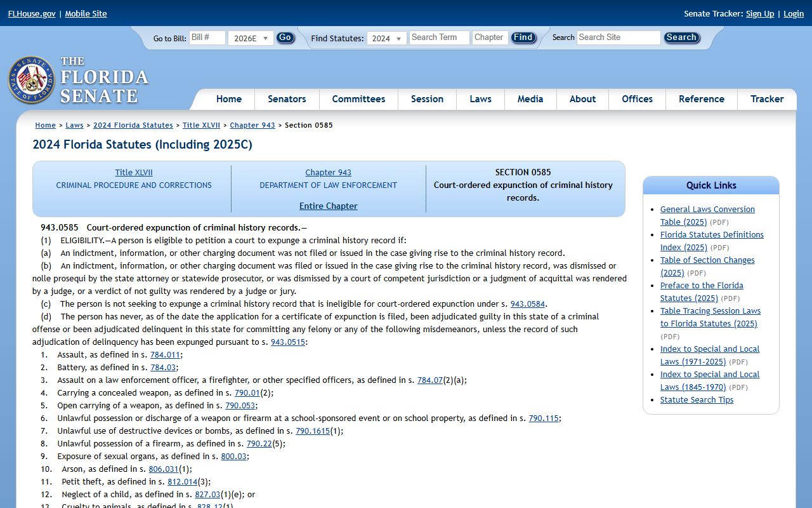Click the Chapter 943 breadcrumb link

click(x=252, y=125)
